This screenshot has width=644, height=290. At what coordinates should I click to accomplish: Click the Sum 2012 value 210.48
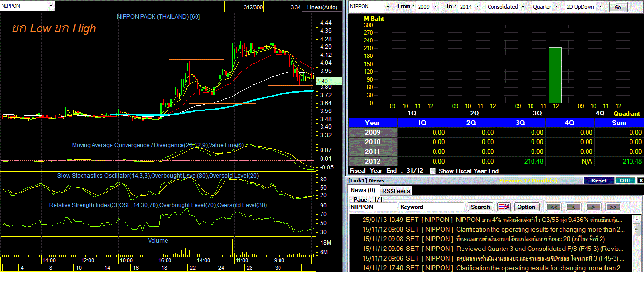(x=631, y=161)
